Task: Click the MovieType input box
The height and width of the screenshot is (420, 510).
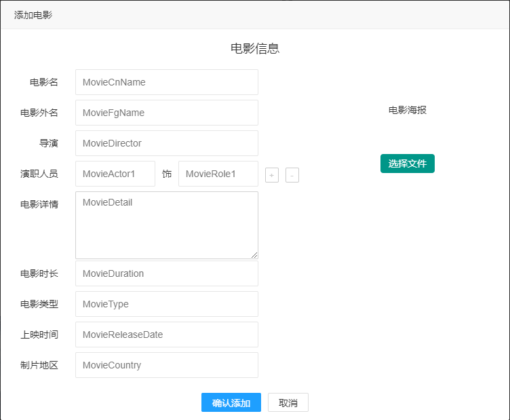Action: pos(167,304)
